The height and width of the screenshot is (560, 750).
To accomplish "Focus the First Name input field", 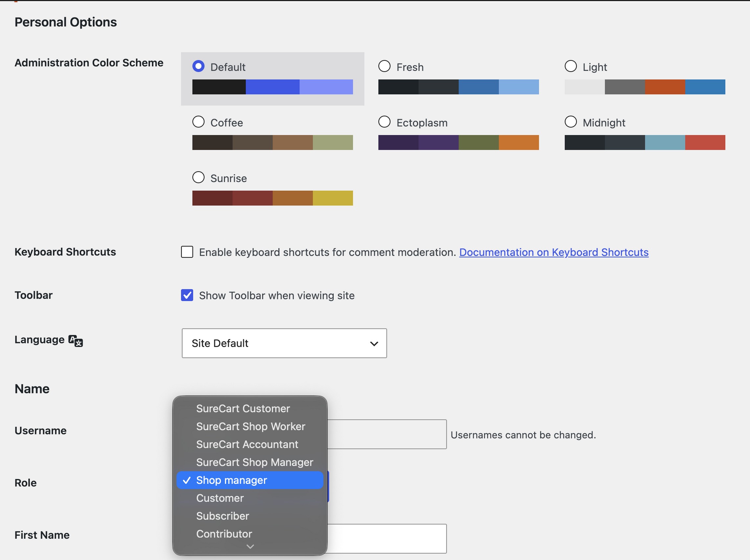I will click(x=387, y=539).
